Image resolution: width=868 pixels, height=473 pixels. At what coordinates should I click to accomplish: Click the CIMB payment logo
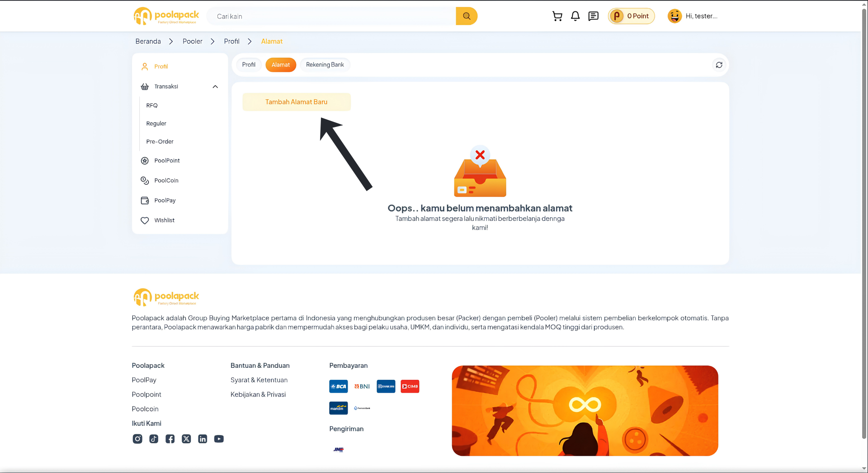[x=410, y=386]
